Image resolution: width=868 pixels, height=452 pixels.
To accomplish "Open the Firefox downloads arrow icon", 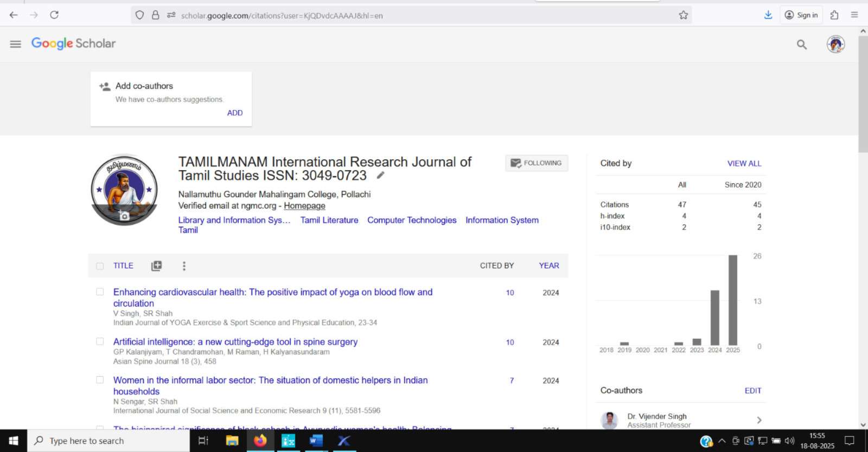I will [768, 15].
